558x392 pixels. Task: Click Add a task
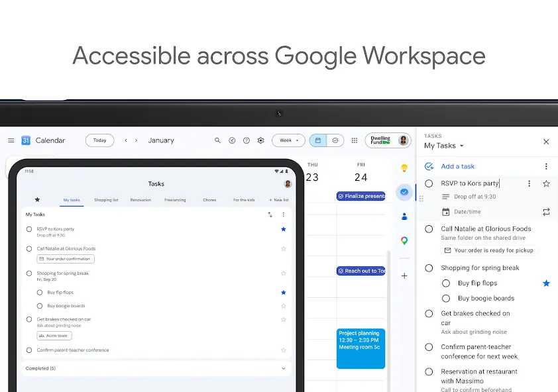coord(457,166)
